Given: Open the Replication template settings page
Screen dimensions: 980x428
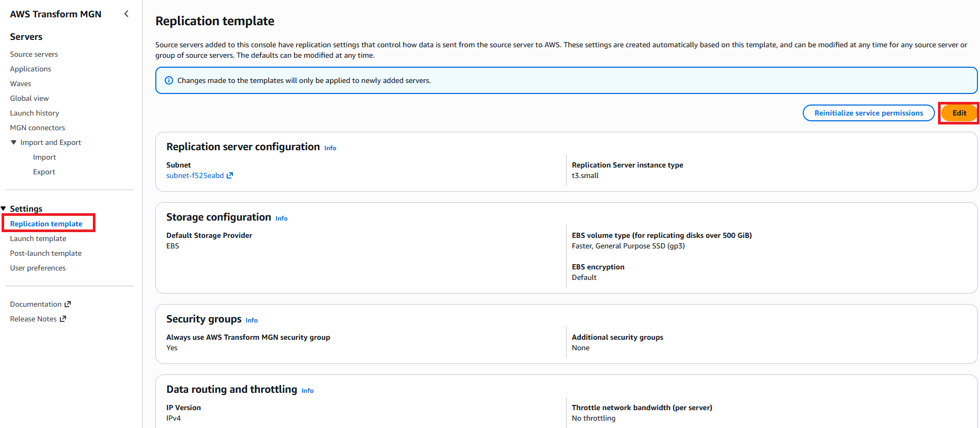Looking at the screenshot, I should pyautogui.click(x=46, y=224).
